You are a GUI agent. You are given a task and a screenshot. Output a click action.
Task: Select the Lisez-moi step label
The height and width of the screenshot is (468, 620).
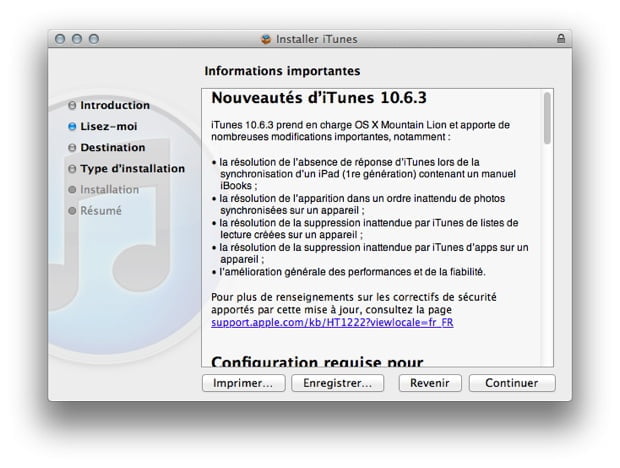pos(109,126)
